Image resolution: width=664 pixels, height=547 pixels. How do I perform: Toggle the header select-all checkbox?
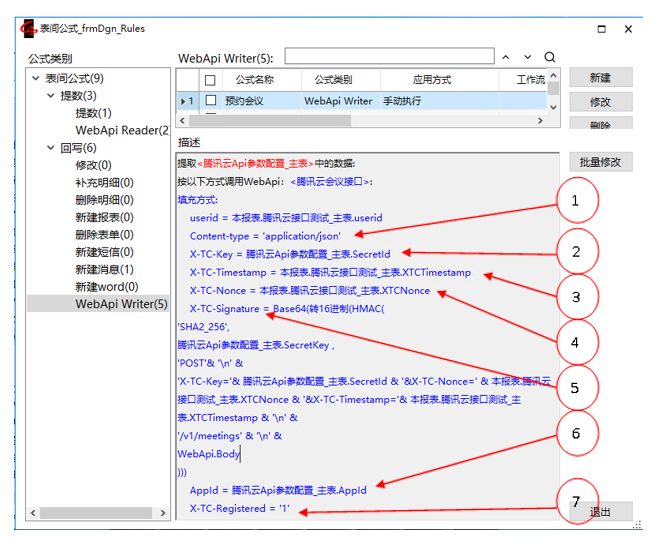[210, 80]
